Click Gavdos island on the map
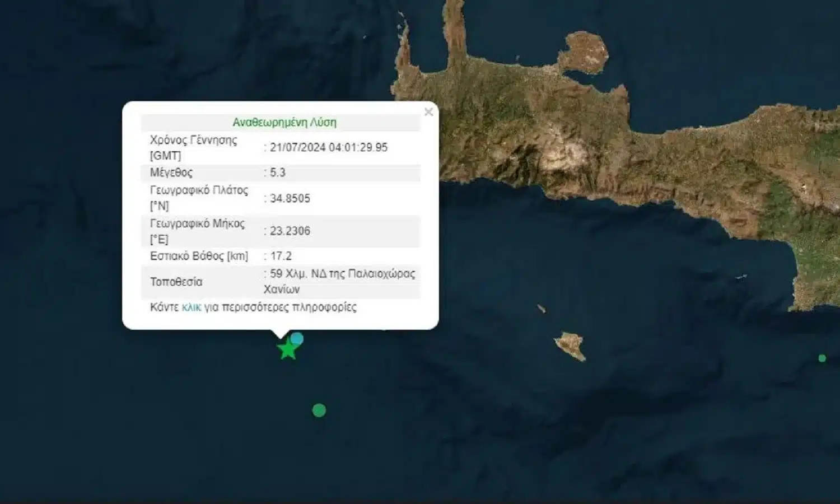Screen dimensions: 840x504 tap(571, 346)
